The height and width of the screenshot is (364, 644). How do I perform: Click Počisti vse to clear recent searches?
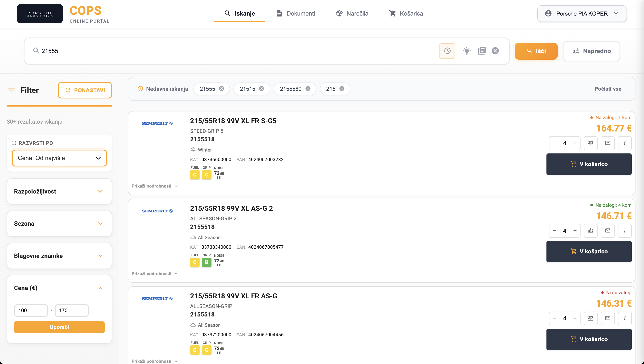tap(608, 89)
